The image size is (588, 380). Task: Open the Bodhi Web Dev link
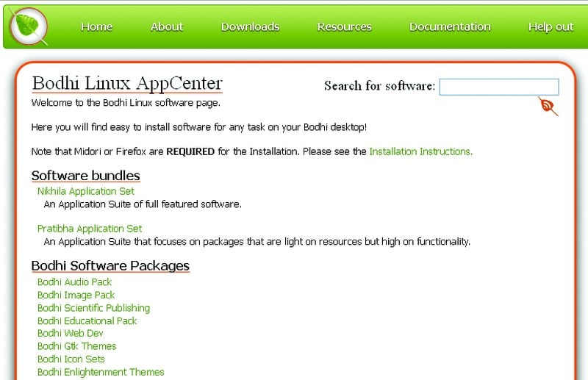pos(71,333)
